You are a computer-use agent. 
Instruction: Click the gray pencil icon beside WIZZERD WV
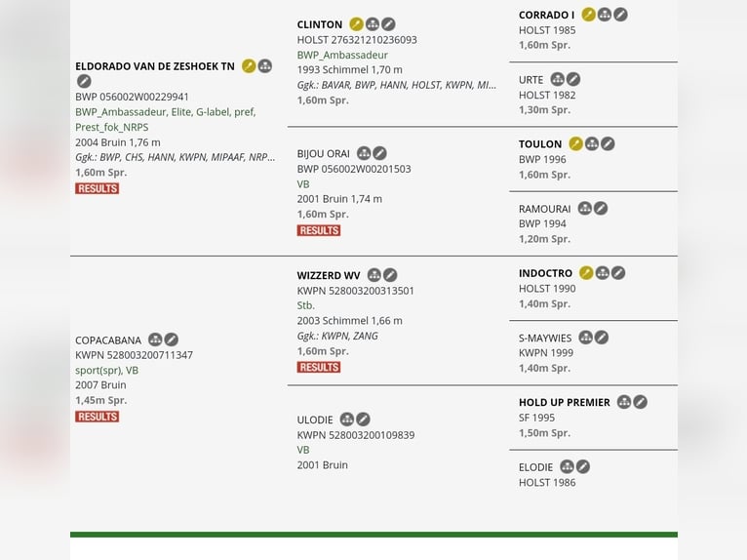[390, 275]
